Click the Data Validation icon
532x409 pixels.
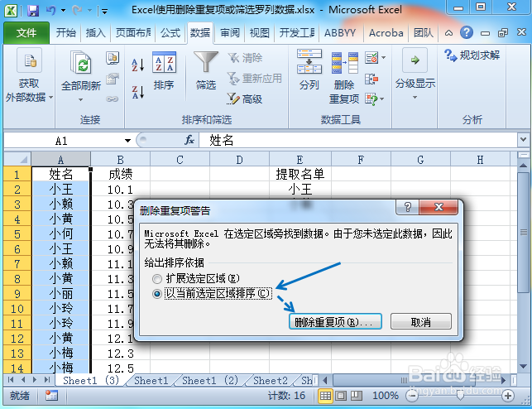[x=371, y=58]
